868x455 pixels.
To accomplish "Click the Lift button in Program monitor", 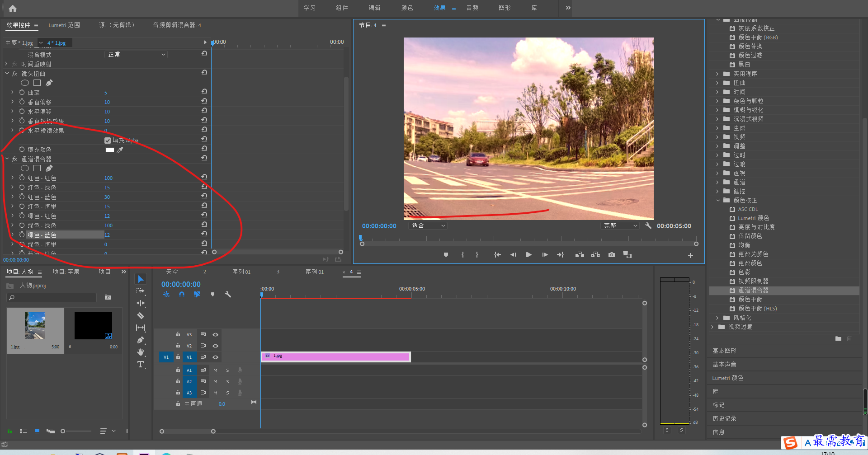I will coord(580,255).
